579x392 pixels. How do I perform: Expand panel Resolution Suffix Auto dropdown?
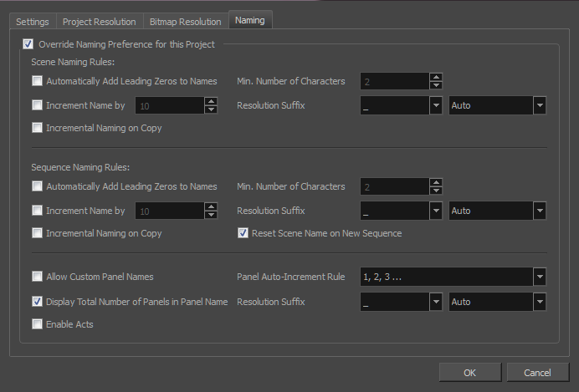click(x=497, y=302)
